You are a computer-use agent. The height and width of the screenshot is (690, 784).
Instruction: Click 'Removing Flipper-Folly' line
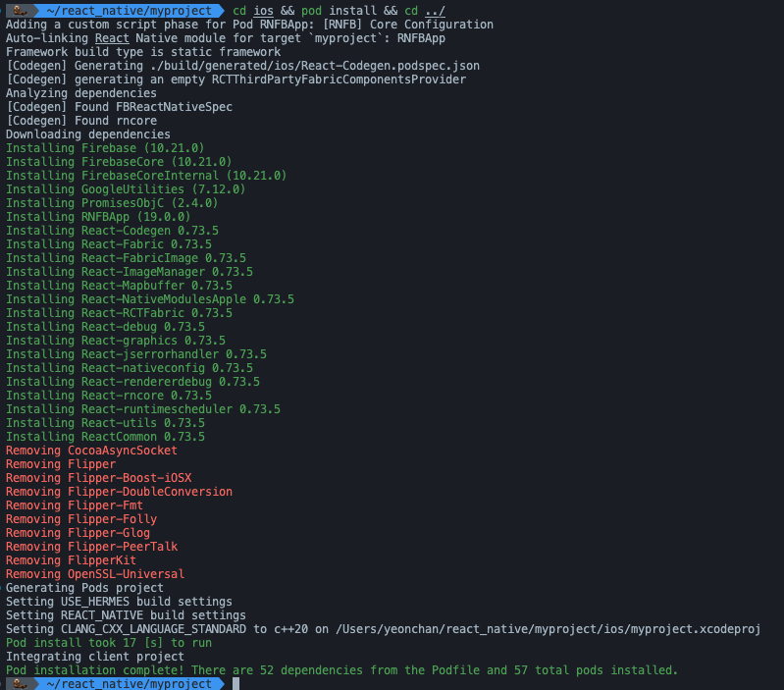tap(81, 519)
